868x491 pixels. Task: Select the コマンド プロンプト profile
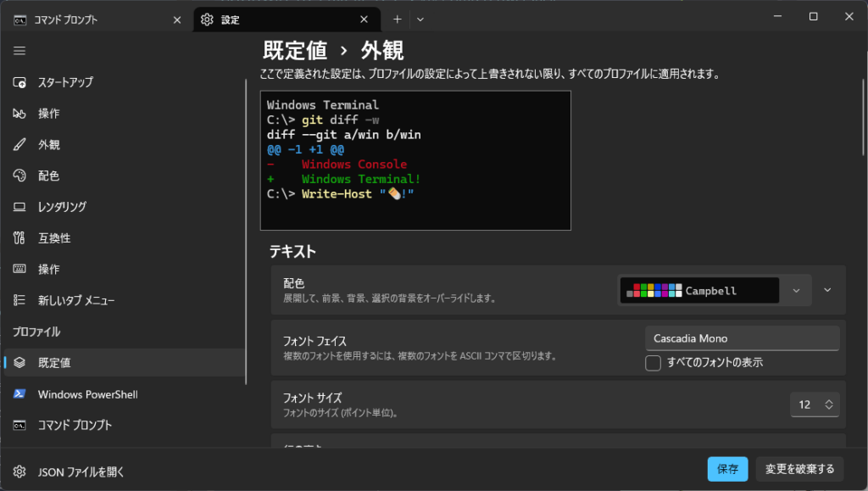click(x=79, y=425)
